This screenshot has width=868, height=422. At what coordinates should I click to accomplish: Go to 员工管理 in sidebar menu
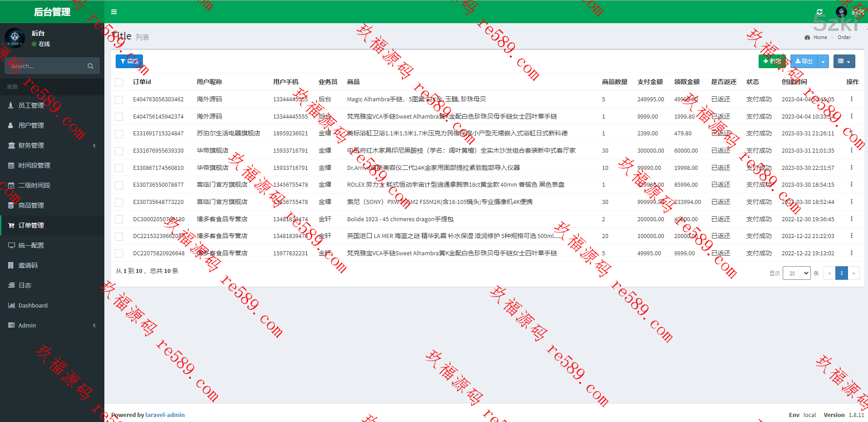(x=31, y=105)
